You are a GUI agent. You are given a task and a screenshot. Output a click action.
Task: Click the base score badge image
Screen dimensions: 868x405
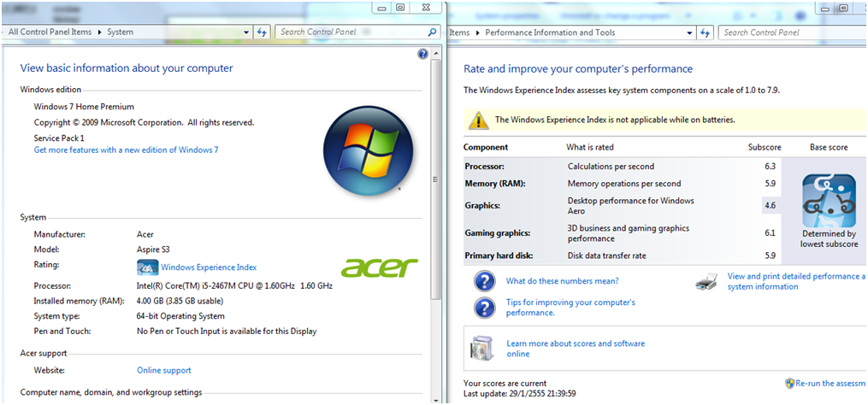pyautogui.click(x=830, y=201)
